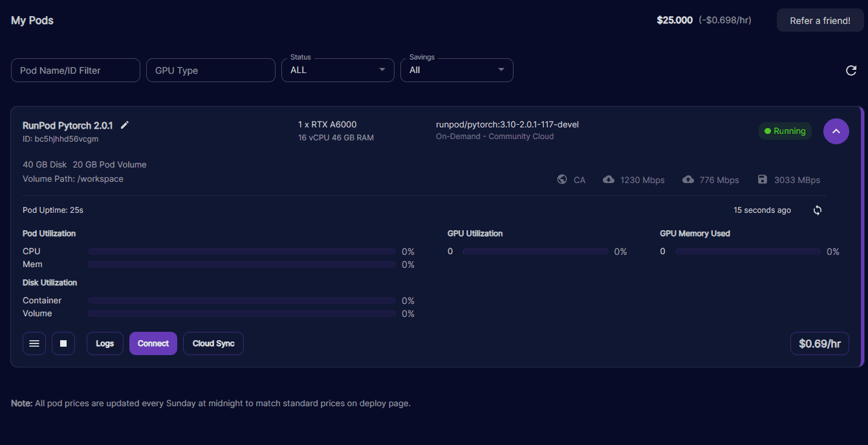Stop the pod with the square icon
Image resolution: width=868 pixels, height=445 pixels.
[63, 343]
